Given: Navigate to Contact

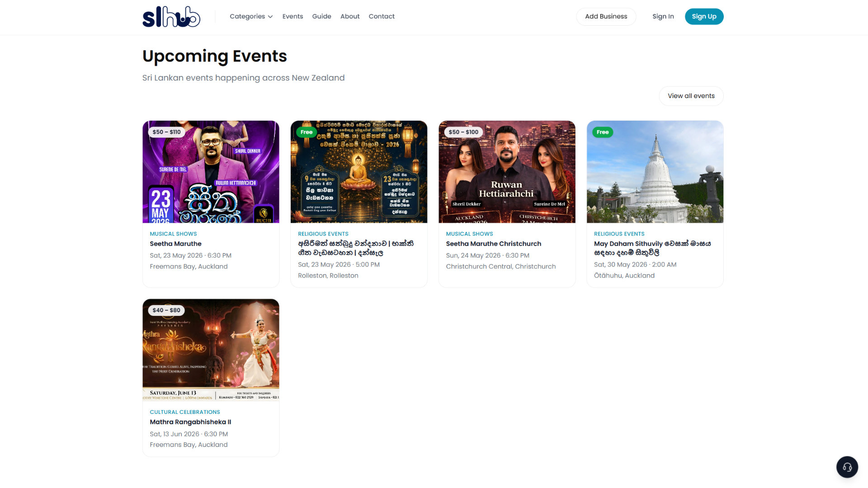Looking at the screenshot, I should 382,16.
